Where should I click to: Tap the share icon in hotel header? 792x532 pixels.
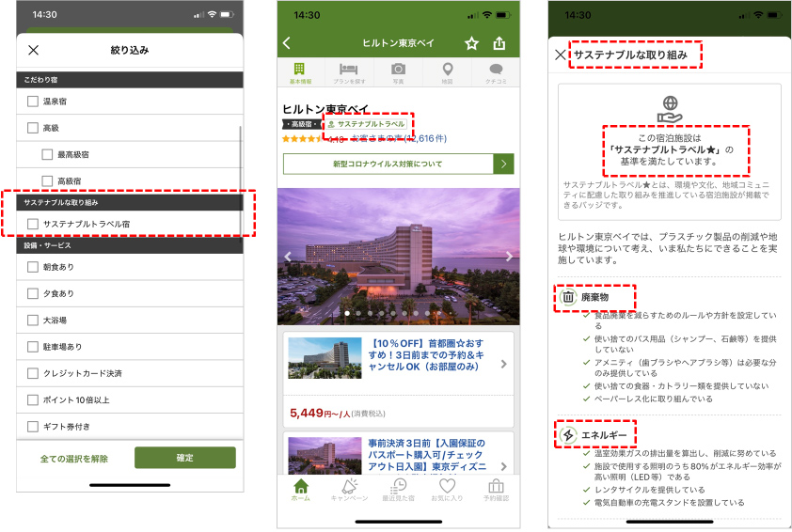pos(499,43)
